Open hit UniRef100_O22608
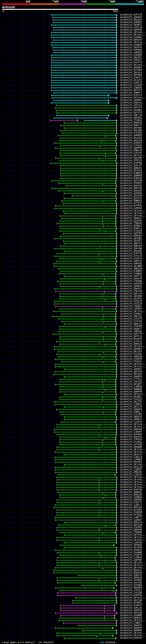Viewport: 146px width, 644px height. [x=131, y=196]
